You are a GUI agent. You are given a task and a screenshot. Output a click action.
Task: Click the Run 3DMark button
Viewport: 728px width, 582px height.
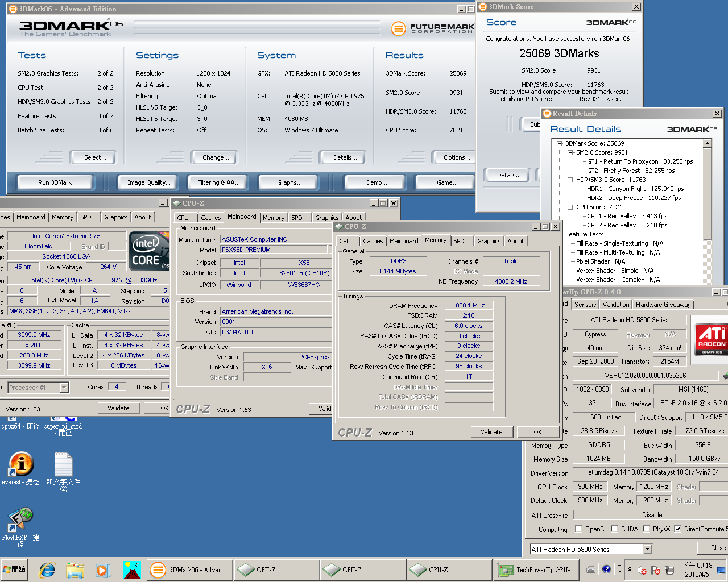[x=55, y=182]
